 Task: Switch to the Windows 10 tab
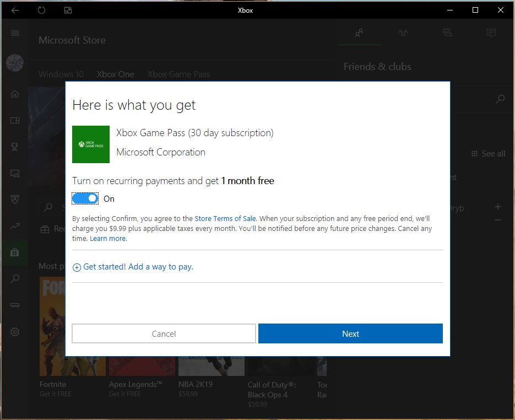[x=61, y=74]
